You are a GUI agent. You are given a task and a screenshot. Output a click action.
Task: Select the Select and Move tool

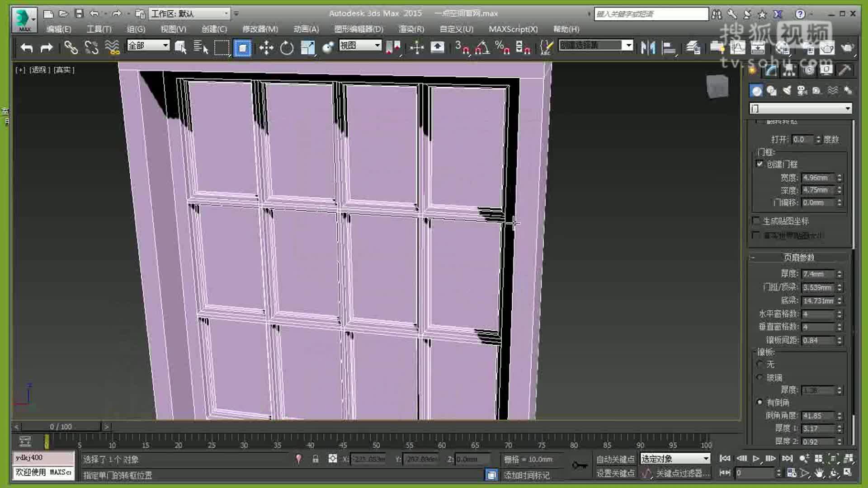click(267, 47)
